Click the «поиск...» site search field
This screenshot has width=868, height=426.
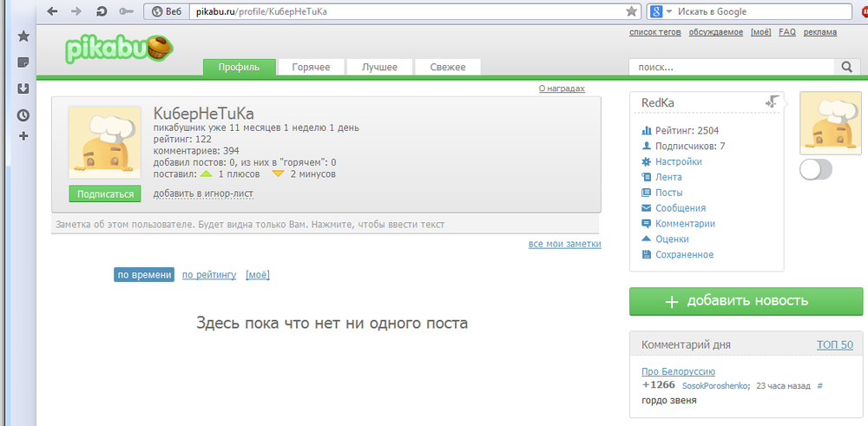(731, 67)
